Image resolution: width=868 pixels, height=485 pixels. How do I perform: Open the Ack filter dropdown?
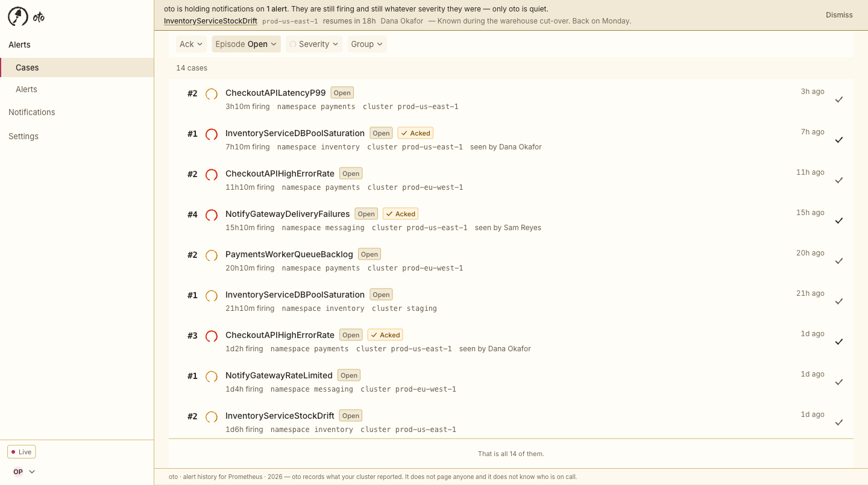[191, 44]
